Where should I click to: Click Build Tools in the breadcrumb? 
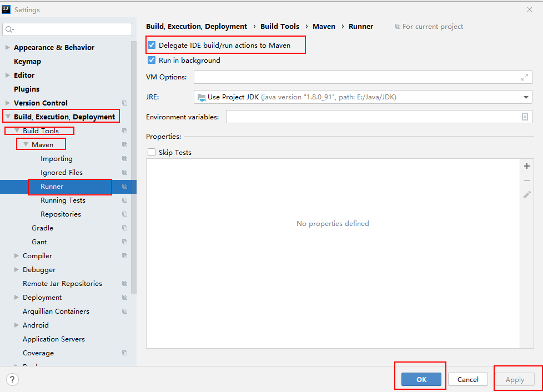coord(280,26)
